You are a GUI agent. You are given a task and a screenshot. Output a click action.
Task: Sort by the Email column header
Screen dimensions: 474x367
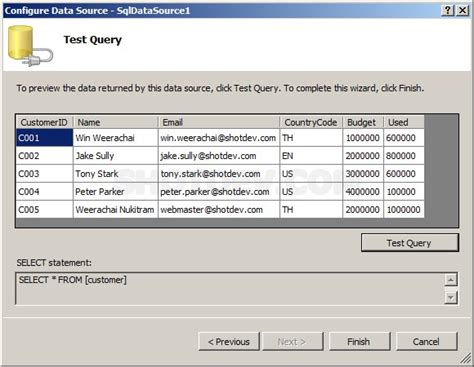pyautogui.click(x=219, y=122)
